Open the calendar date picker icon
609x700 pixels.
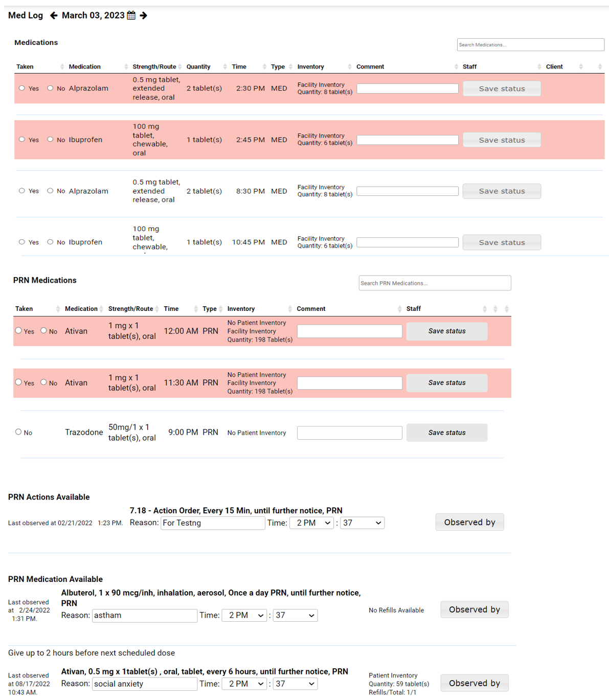coord(131,15)
